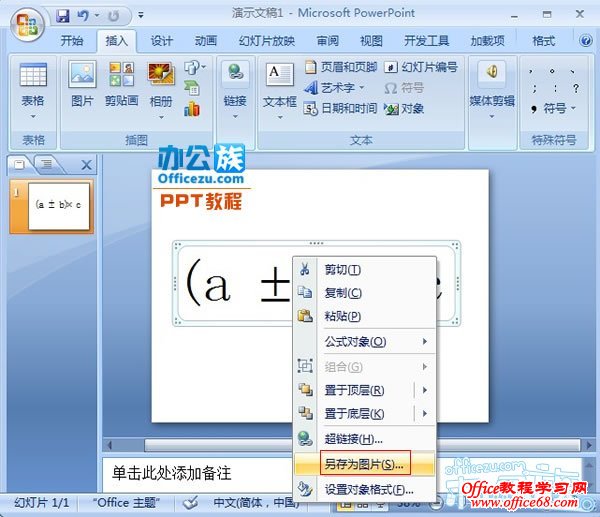
Task: Choose 另存为图片(S)... save as picture
Action: [365, 464]
